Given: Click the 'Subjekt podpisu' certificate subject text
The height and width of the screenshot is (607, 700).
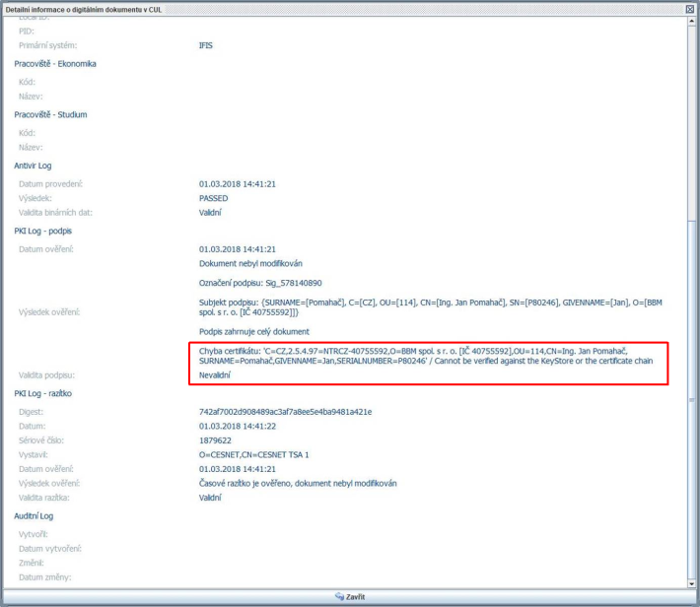Looking at the screenshot, I should pos(431,307).
